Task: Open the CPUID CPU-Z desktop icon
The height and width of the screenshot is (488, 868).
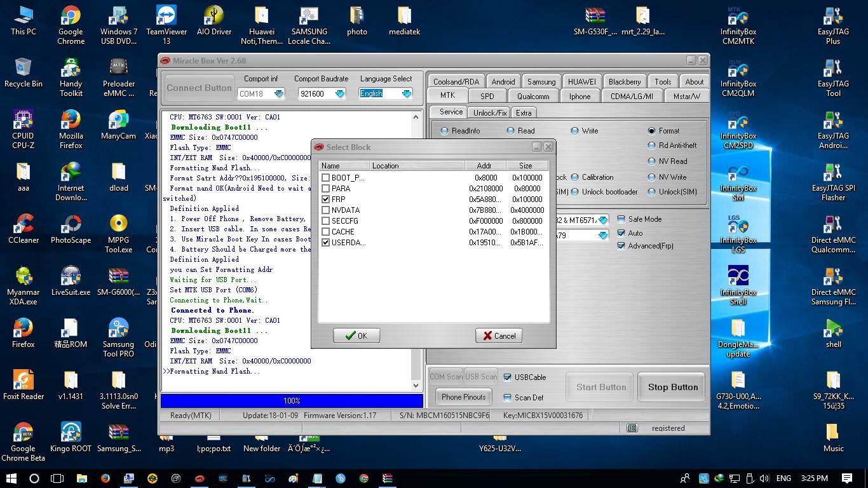Action: coord(24,130)
